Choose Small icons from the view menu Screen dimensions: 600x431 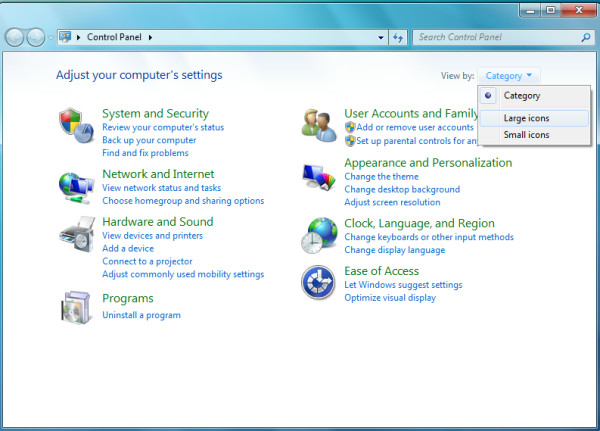(534, 135)
